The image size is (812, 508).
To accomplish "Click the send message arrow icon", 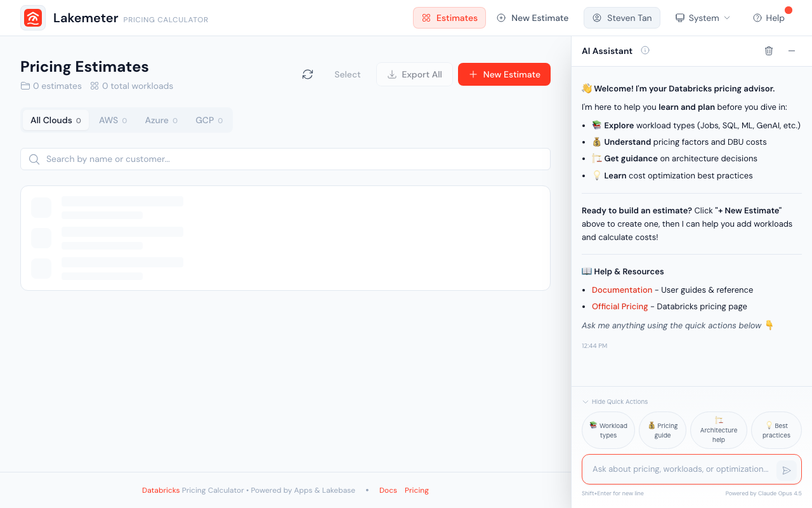I will 787,471.
